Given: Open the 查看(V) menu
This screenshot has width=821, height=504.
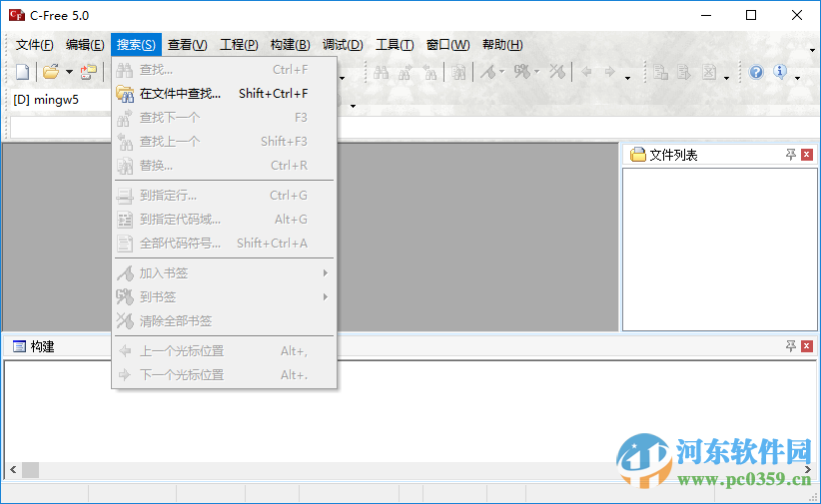Looking at the screenshot, I should (188, 45).
